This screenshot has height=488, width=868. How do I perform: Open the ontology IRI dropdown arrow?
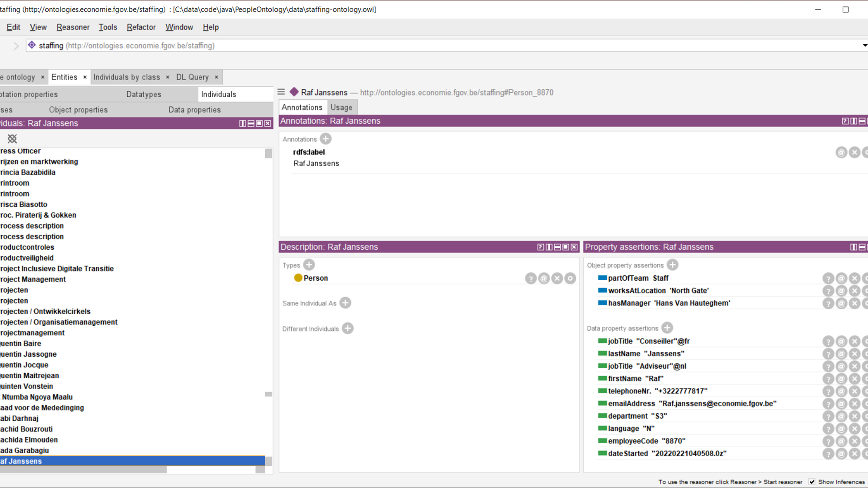coord(864,46)
